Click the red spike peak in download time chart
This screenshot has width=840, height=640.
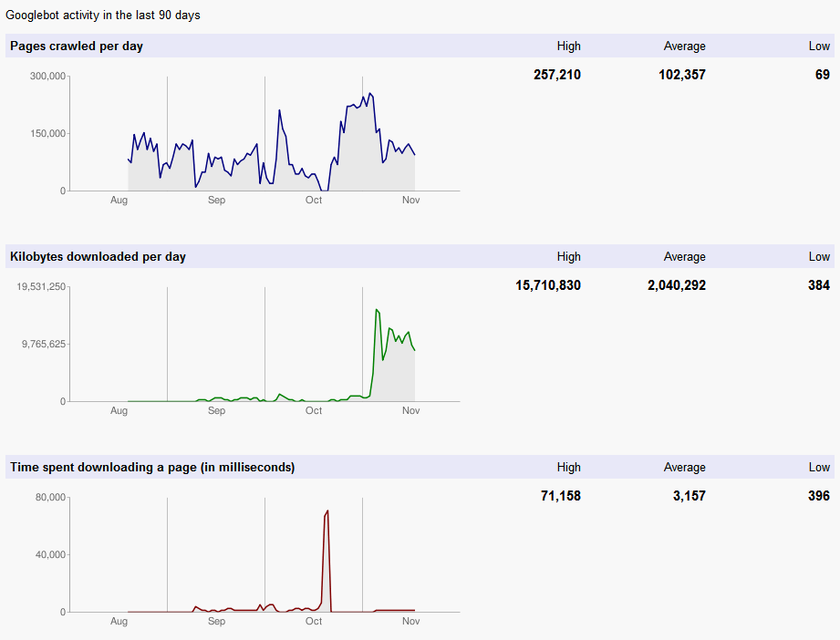click(327, 511)
